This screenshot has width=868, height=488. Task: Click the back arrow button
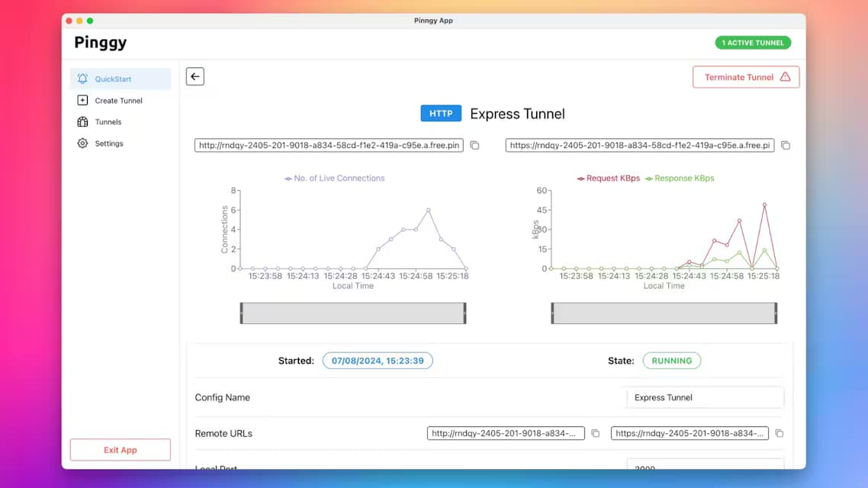[x=194, y=76]
